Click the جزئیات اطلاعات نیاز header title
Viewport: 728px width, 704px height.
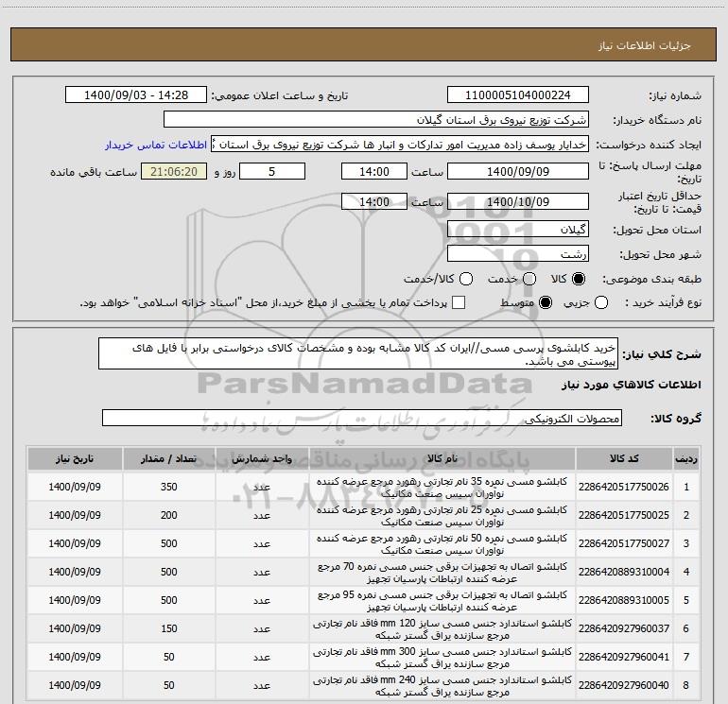point(645,45)
